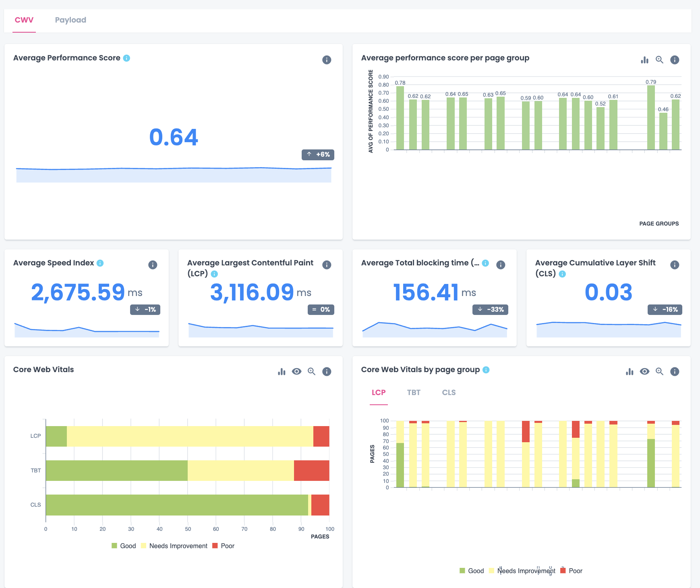Click the zoom icon on Core Web Vitals chart
The image size is (700, 588).
click(x=311, y=371)
